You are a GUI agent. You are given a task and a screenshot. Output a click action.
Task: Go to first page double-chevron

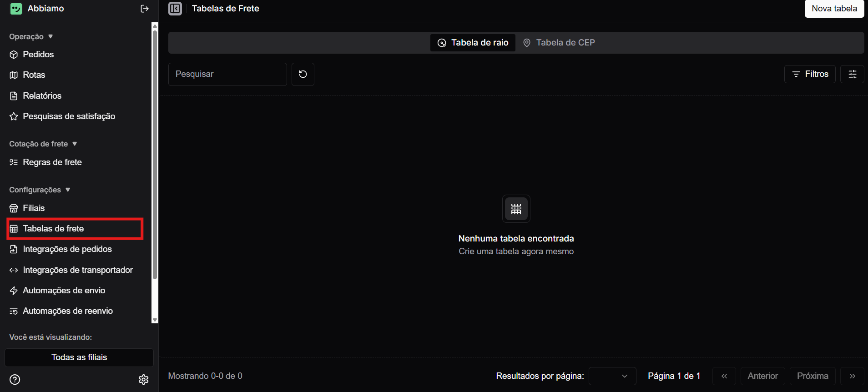pos(724,376)
